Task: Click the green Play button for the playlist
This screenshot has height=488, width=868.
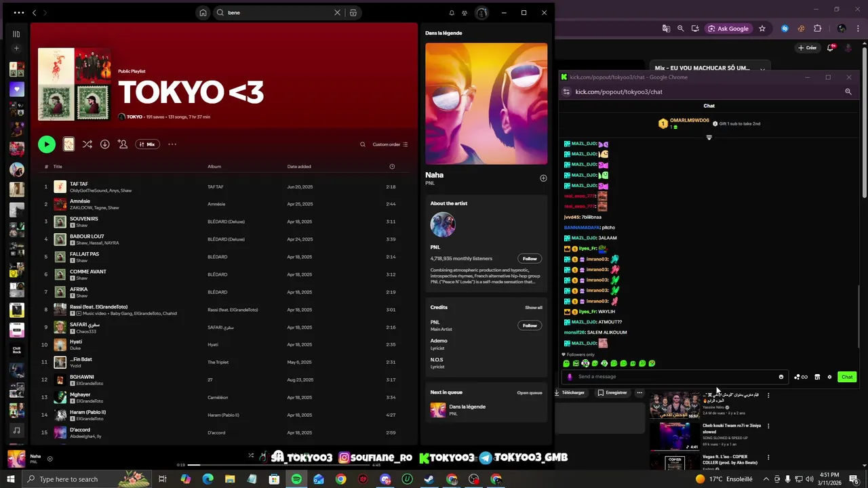Action: coord(47,144)
